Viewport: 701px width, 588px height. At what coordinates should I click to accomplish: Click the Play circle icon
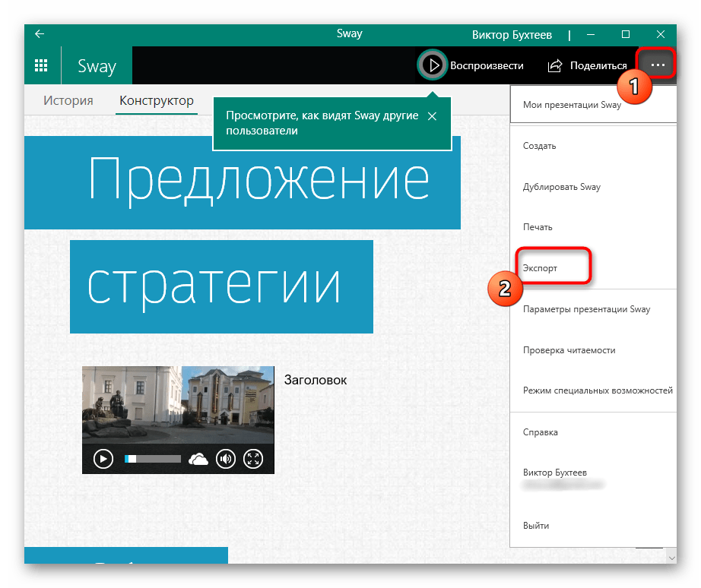(433, 65)
